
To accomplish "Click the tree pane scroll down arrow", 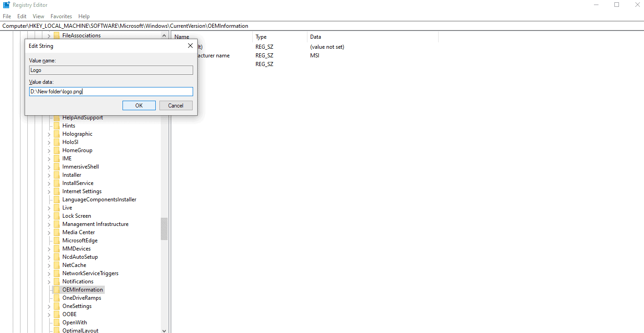I will [x=164, y=331].
